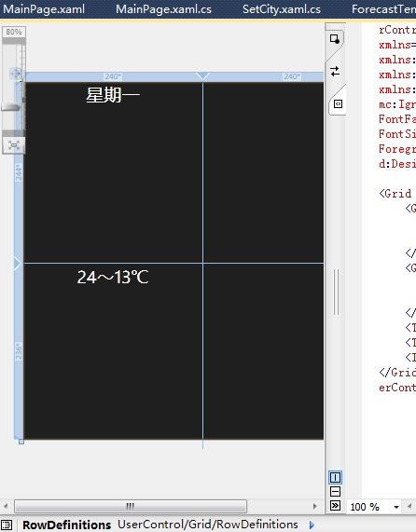The image size is (416, 532).
Task: Click the design surface scroll-right arrow
Action: 315,506
